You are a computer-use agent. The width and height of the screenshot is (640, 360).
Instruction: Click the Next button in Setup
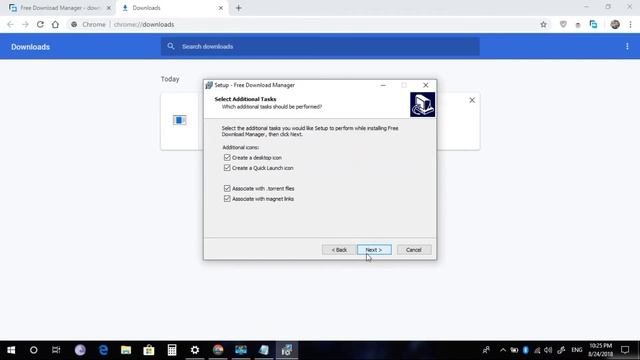pos(374,249)
